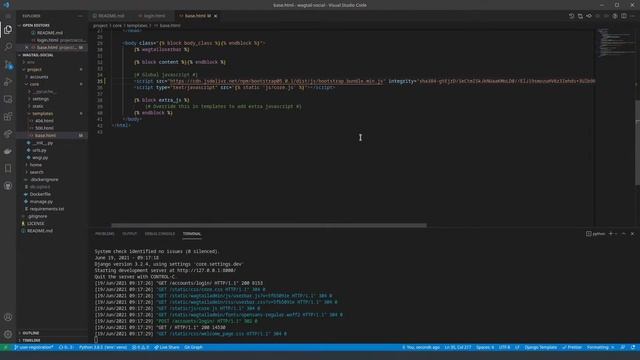Toggle the Formatting status item
Viewport: 640px width, 360px height.
point(600,347)
